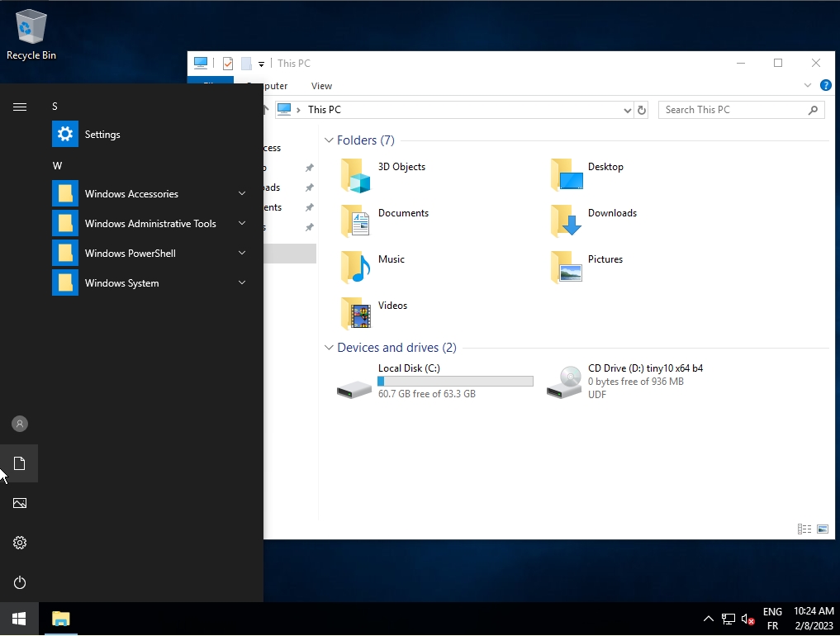Open Customize Quick Access Toolbar dropdown
This screenshot has height=636, width=840.
[x=262, y=64]
